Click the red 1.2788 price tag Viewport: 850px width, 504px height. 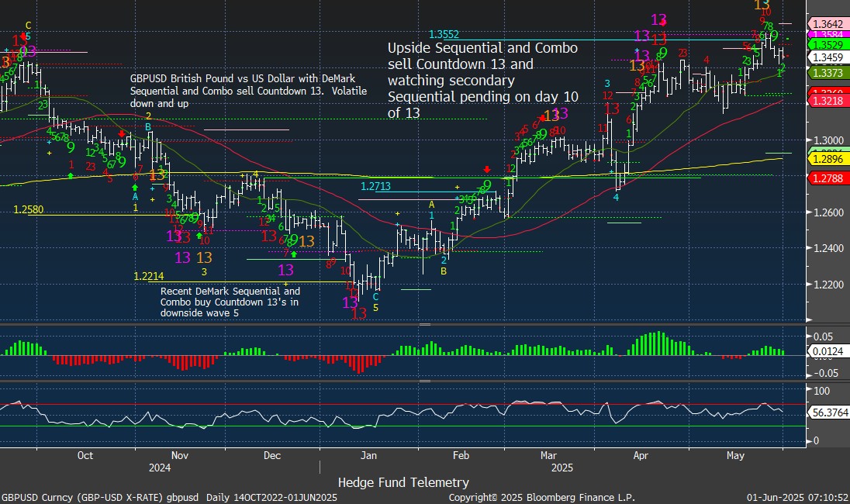click(x=828, y=178)
